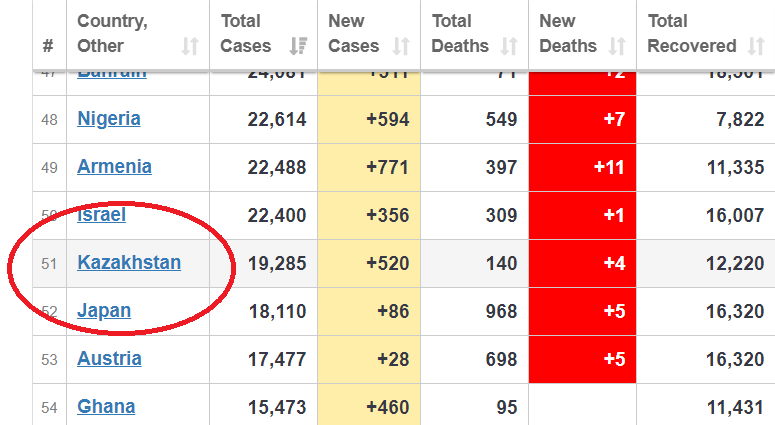Select Armenia total deaths 397

[x=501, y=168]
